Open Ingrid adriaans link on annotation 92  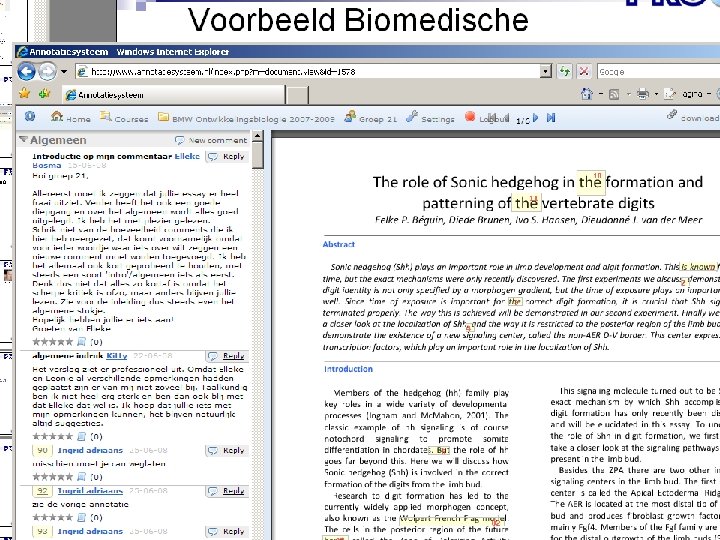(x=90, y=491)
